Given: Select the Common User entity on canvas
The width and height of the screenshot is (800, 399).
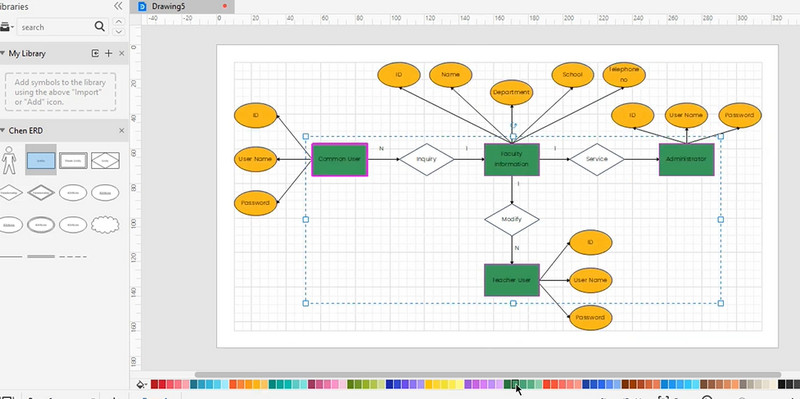Looking at the screenshot, I should [339, 159].
